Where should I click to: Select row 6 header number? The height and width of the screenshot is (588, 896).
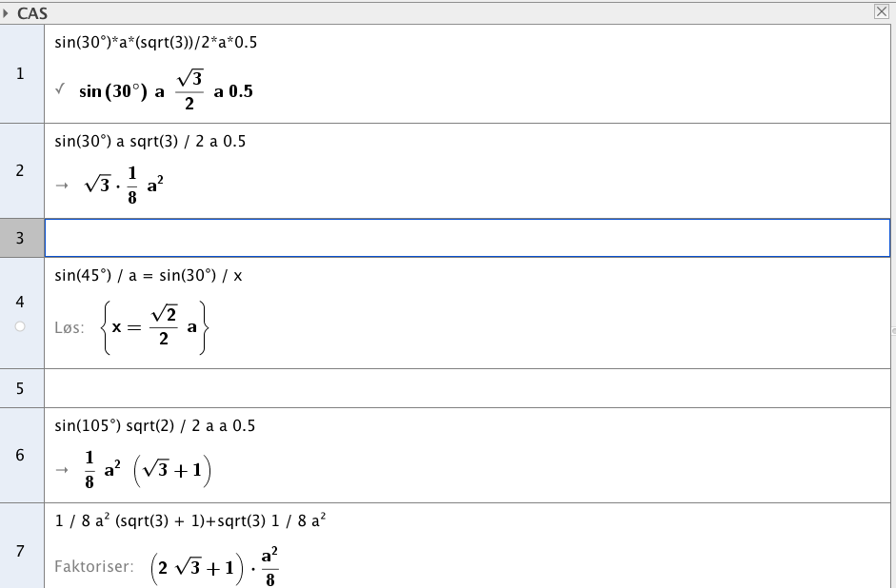click(20, 455)
